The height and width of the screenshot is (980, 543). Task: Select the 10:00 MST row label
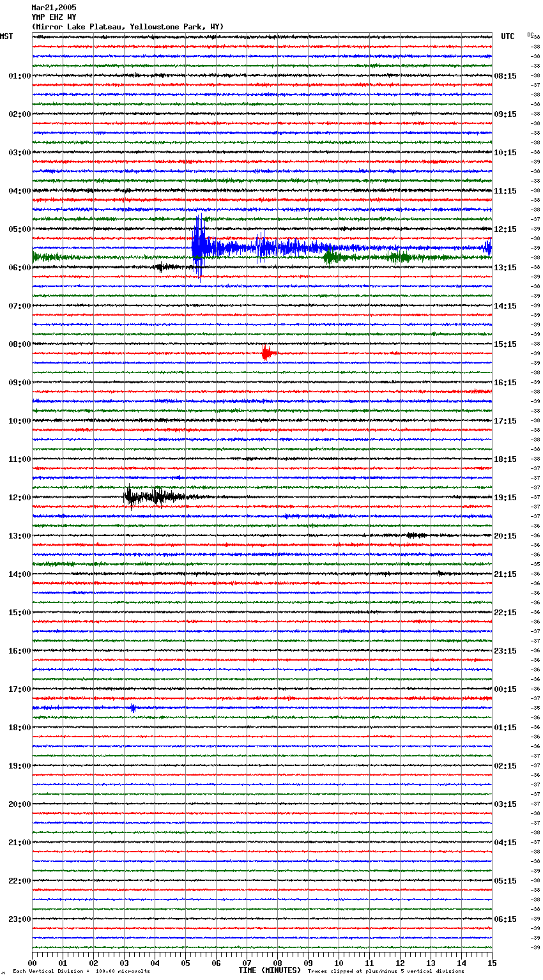coord(19,421)
